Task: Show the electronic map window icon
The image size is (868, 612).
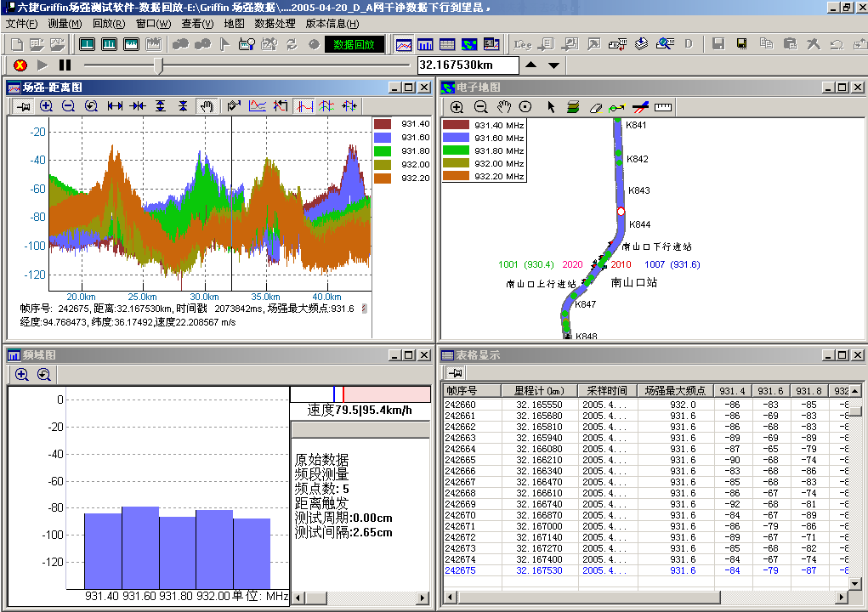Action: tap(469, 44)
